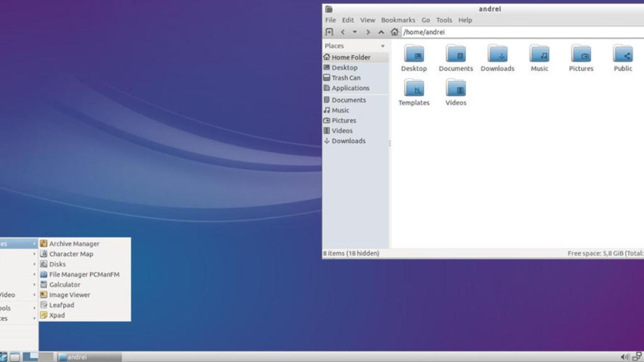Image resolution: width=644 pixels, height=362 pixels.
Task: Open the back-history dropdown arrow
Action: pos(355,31)
